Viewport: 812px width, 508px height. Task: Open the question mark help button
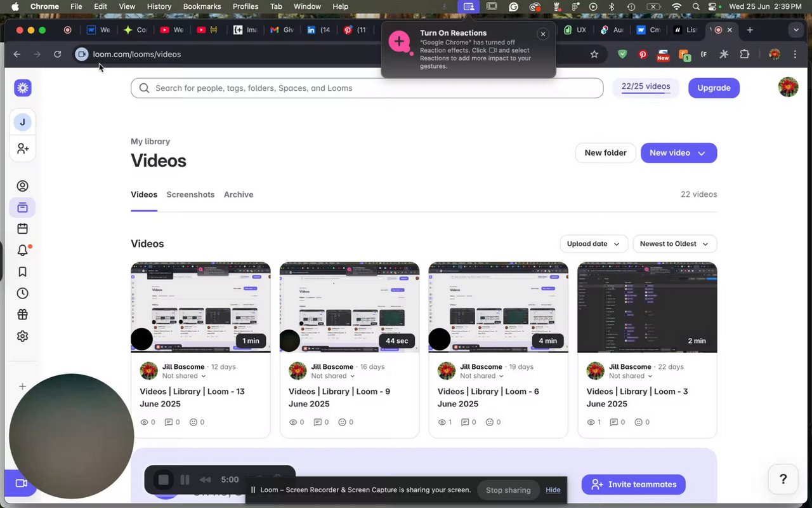[x=783, y=479]
